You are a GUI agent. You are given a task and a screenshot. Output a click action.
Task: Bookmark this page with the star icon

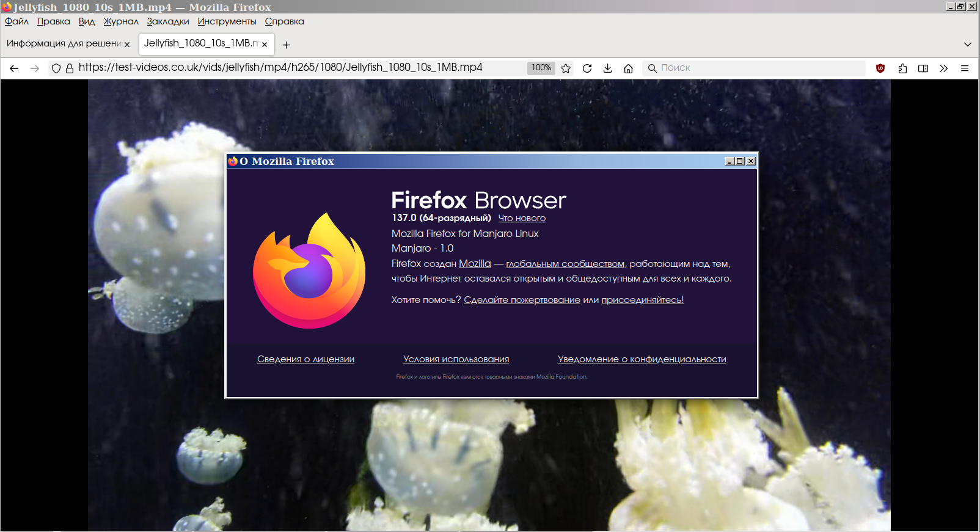(x=566, y=68)
